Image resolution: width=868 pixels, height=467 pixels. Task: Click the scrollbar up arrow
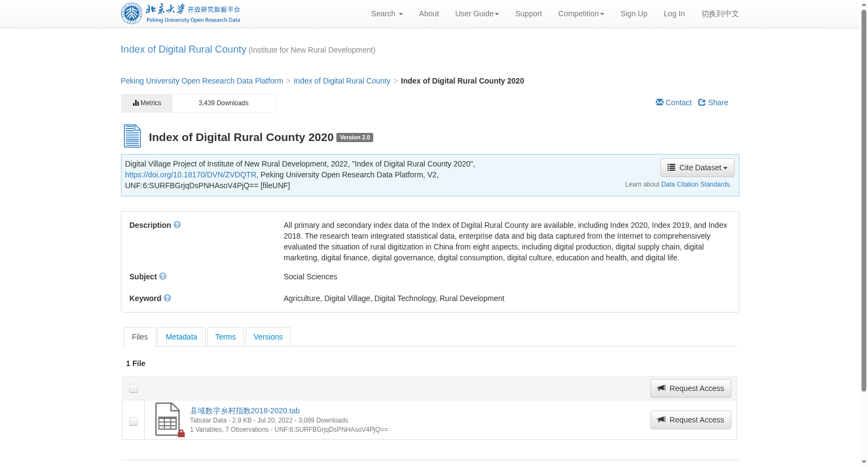pyautogui.click(x=864, y=4)
